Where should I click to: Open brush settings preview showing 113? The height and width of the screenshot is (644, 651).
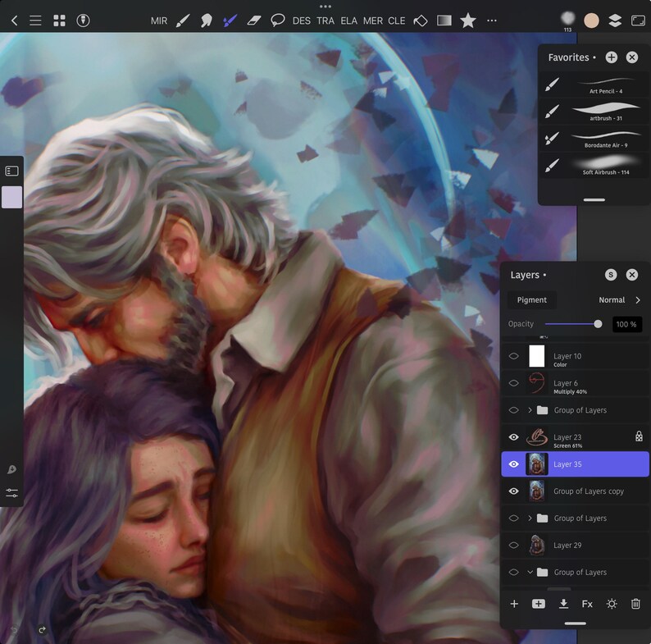(x=567, y=21)
